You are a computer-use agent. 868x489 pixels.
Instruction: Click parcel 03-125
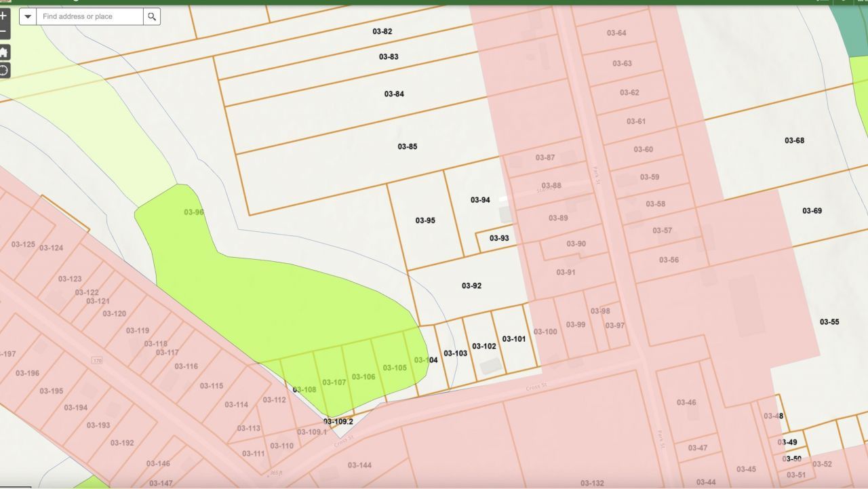pyautogui.click(x=23, y=244)
